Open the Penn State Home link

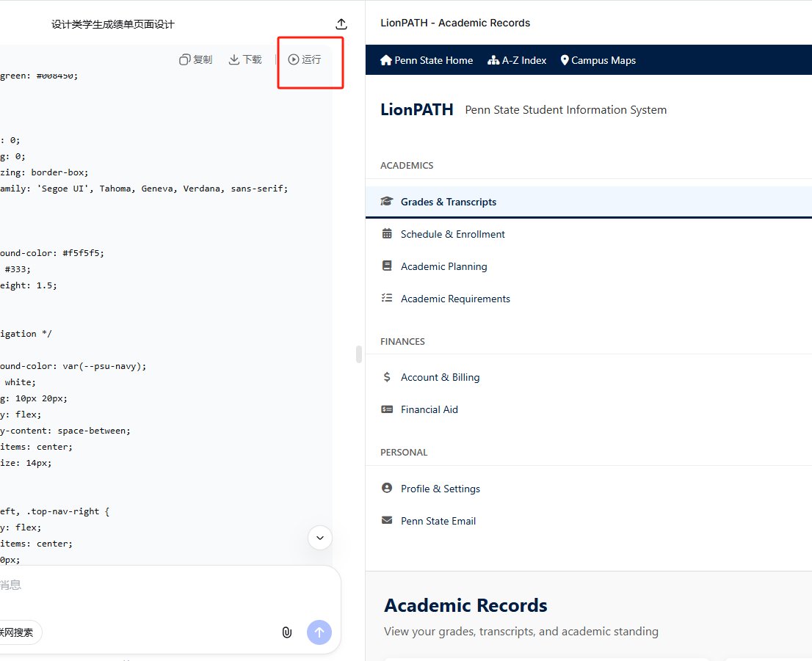click(x=427, y=61)
